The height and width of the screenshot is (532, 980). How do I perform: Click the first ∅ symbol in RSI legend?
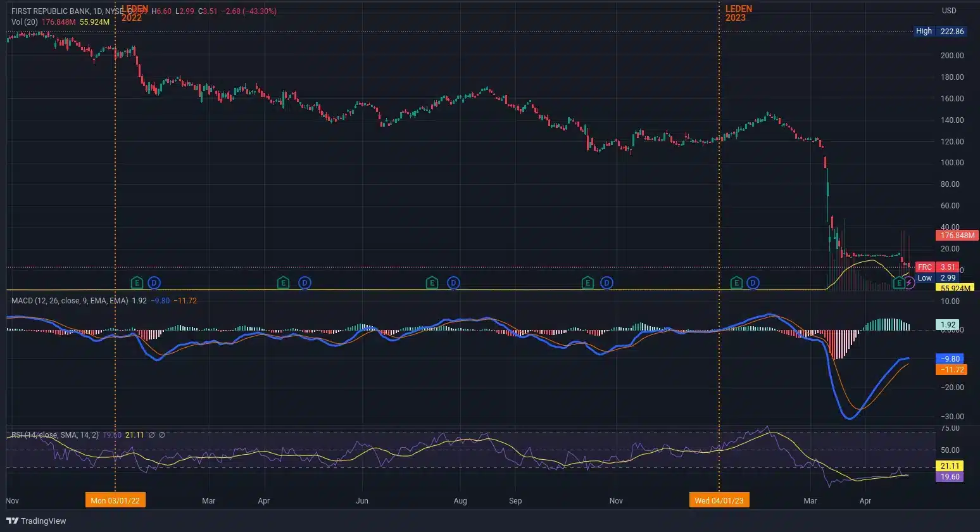tap(151, 435)
